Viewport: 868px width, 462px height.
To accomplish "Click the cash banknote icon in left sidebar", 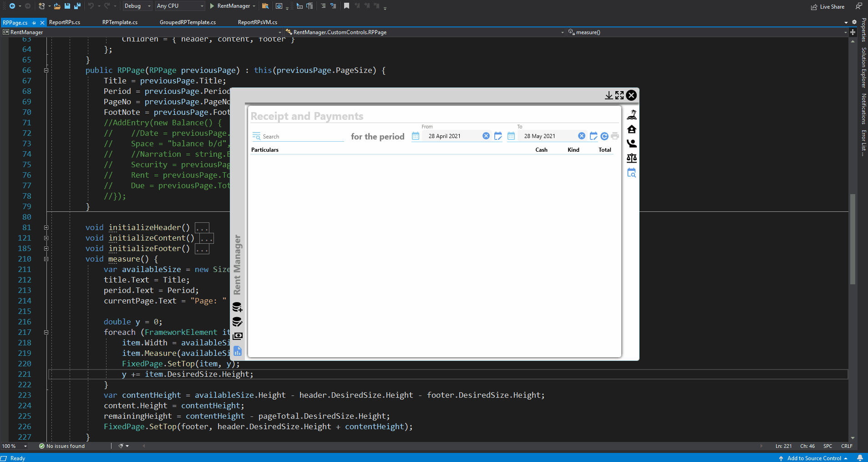I will [238, 336].
